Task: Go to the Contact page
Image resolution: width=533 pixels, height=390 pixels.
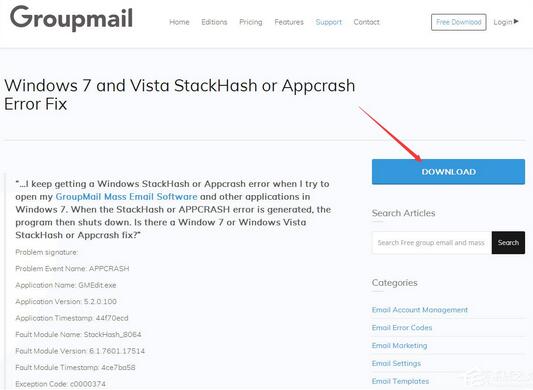Action: point(366,22)
